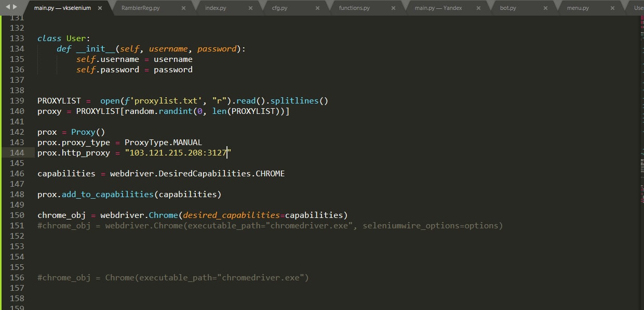Viewport: 644px width, 310px height.
Task: Open the functions.py tab
Action: 354,8
